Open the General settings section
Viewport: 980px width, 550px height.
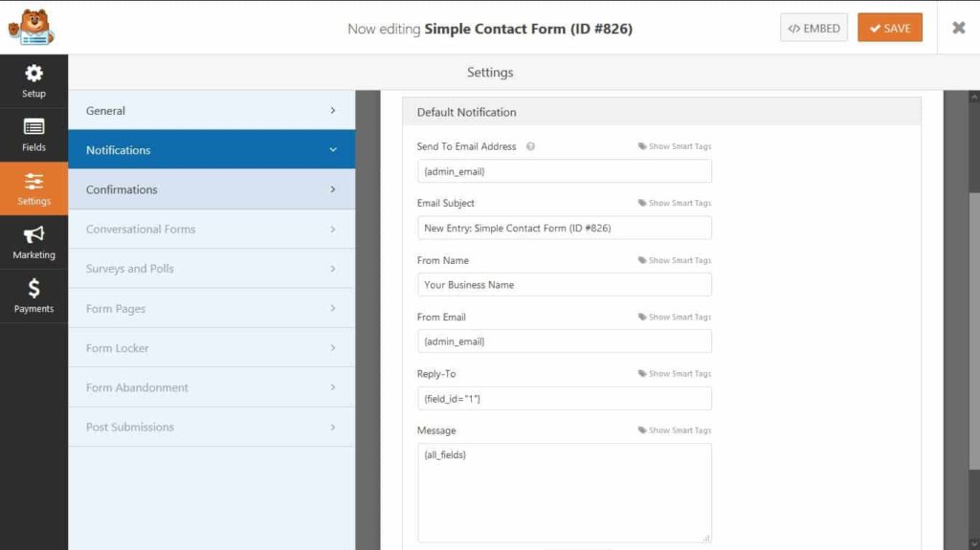click(212, 110)
